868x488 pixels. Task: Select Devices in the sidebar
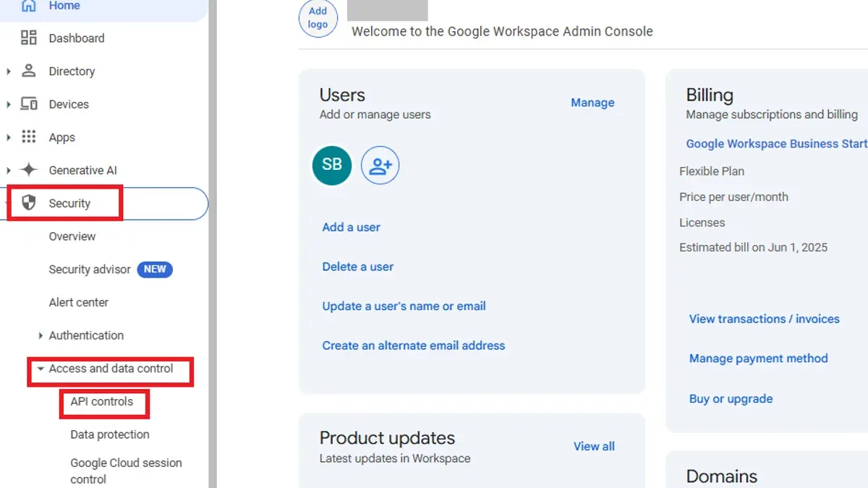(69, 104)
